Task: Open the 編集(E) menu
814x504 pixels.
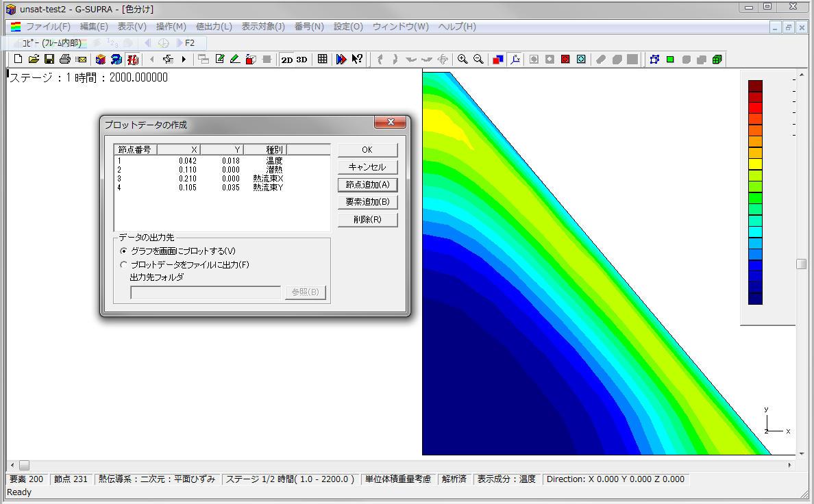Action: point(94,27)
